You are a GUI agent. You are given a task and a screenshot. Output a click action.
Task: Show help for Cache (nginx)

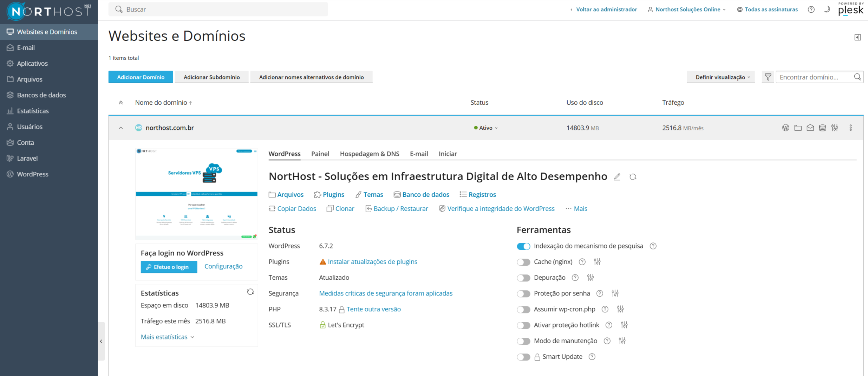(x=582, y=262)
